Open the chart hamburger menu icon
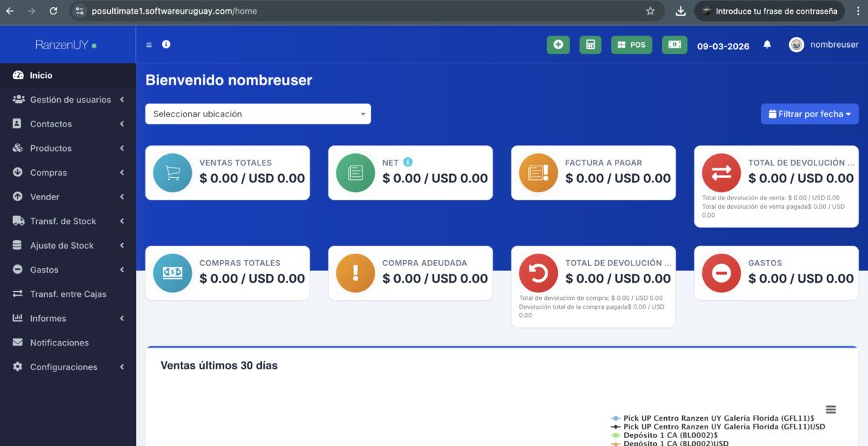The height and width of the screenshot is (446, 868). 830,410
